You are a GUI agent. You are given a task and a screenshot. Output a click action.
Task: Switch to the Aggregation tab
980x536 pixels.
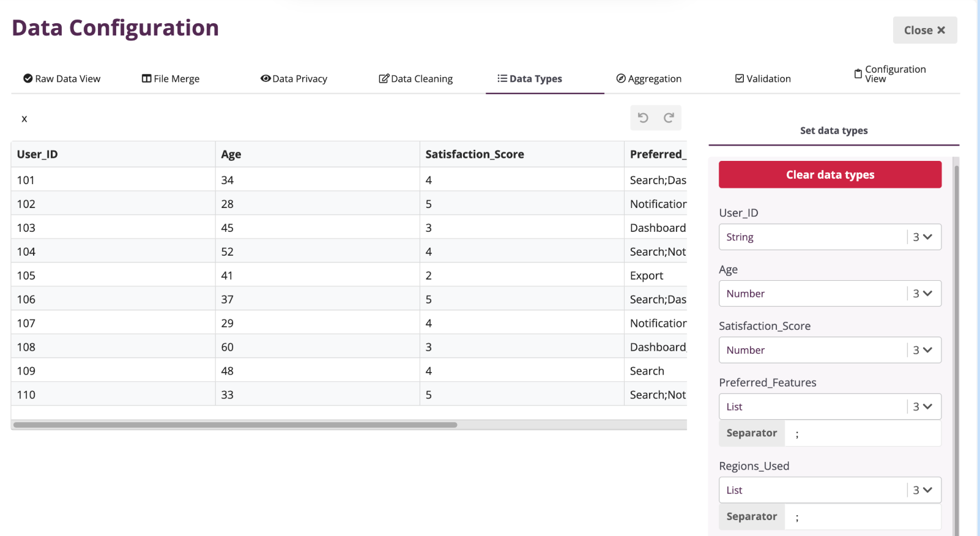click(649, 78)
